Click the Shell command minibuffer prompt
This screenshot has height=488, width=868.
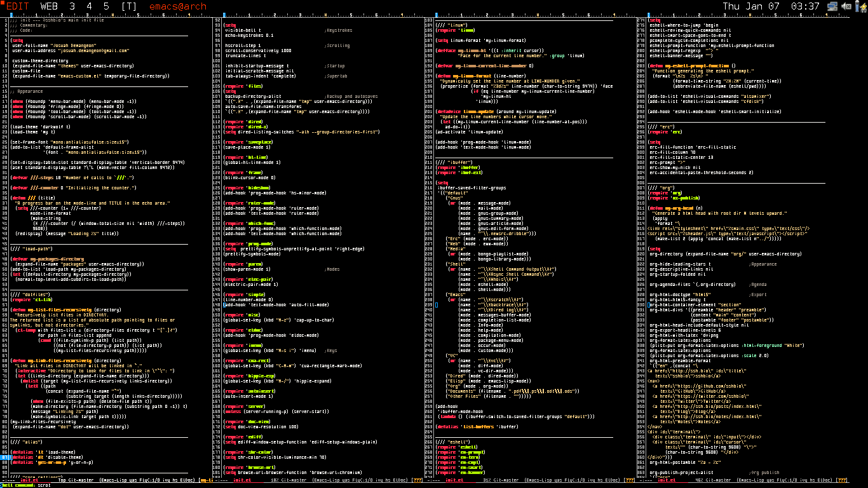click(x=17, y=485)
